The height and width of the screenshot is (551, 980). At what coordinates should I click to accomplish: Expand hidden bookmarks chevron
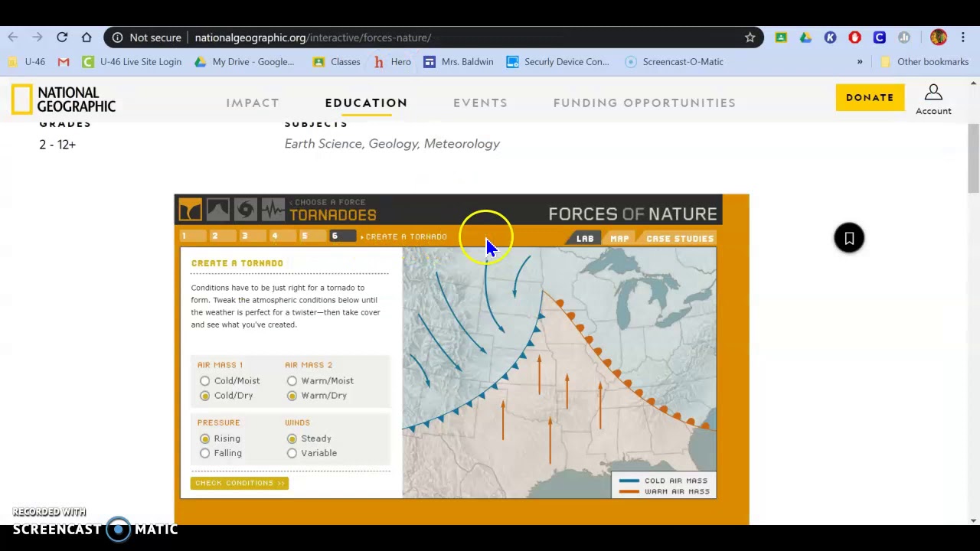860,62
